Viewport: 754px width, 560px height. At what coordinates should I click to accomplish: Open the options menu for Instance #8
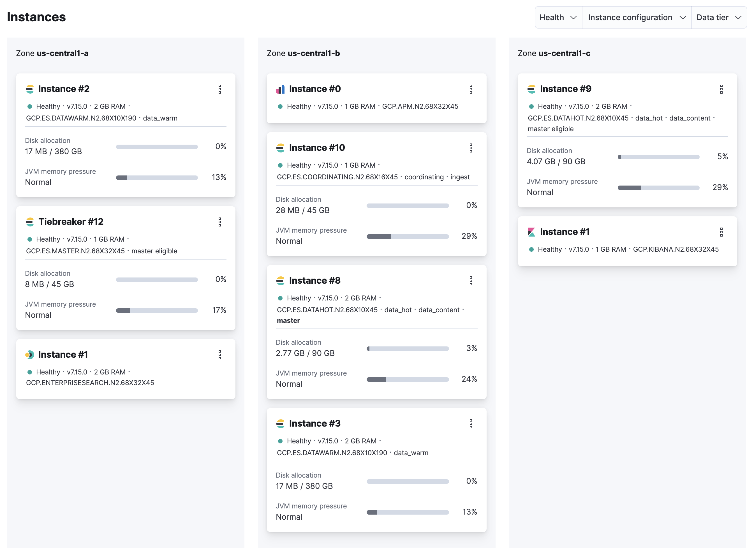point(471,281)
